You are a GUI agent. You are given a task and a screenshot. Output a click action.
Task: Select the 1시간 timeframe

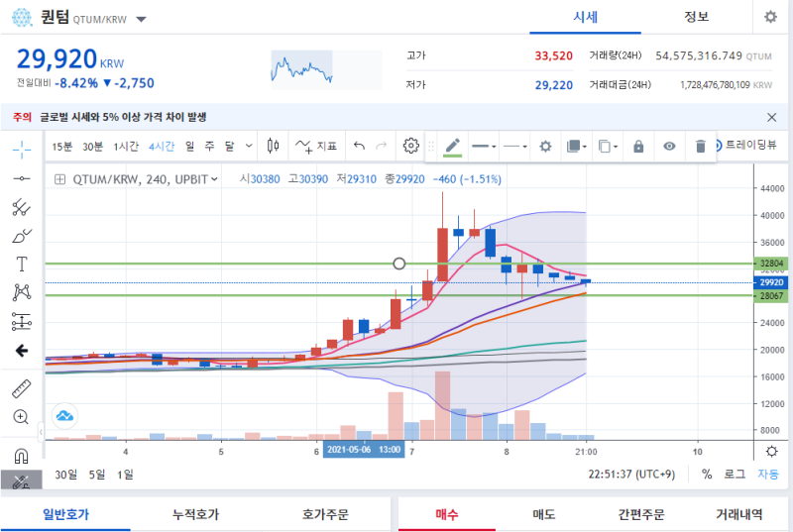click(126, 147)
